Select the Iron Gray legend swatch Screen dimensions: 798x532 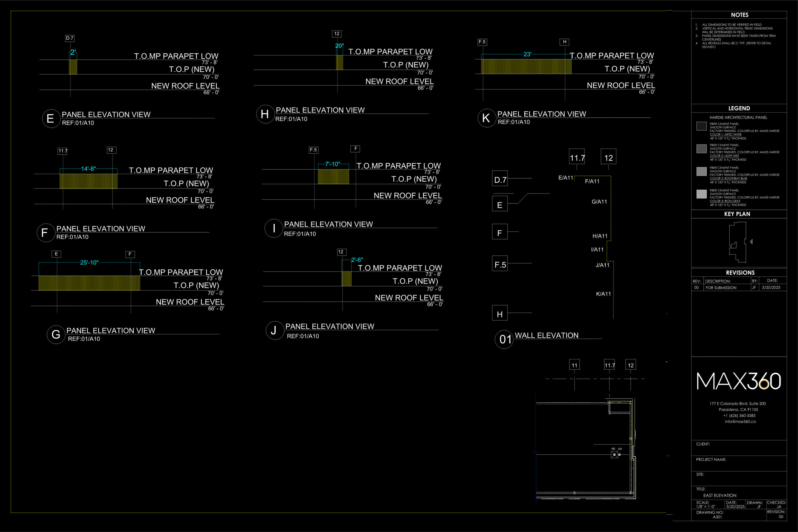(x=701, y=194)
